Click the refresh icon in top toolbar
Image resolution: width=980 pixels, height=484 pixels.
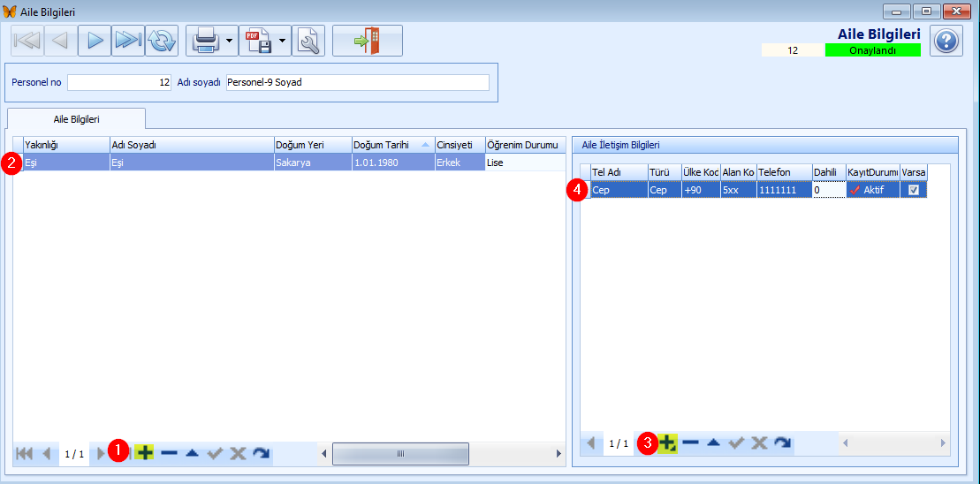click(162, 41)
